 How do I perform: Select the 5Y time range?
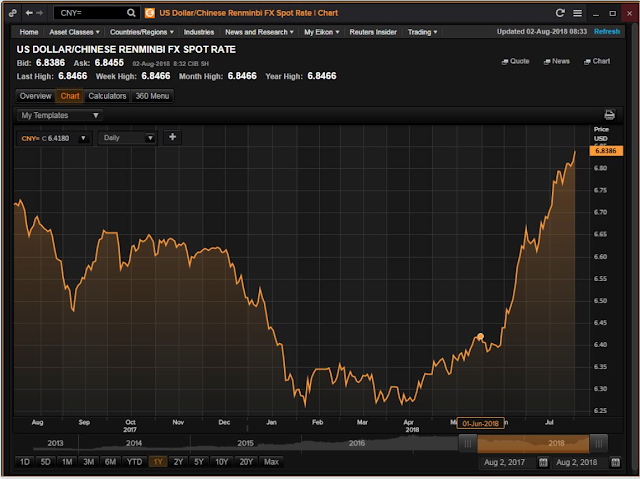click(199, 462)
